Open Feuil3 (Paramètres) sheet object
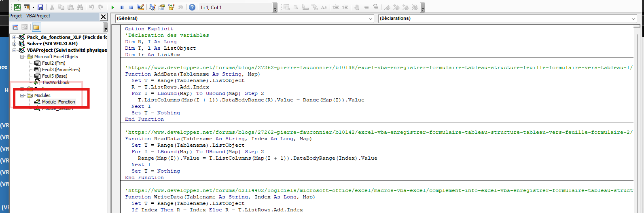Screen dimensions: 644x213 pos(61,70)
